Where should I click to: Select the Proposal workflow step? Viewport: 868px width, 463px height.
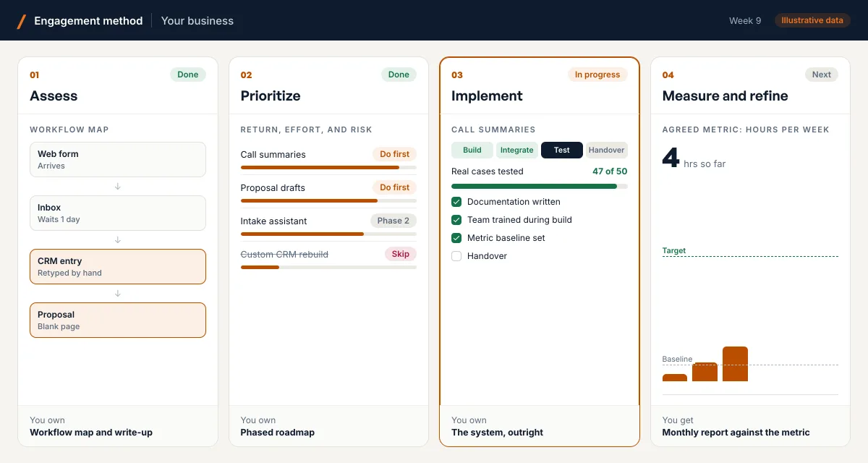pos(118,320)
